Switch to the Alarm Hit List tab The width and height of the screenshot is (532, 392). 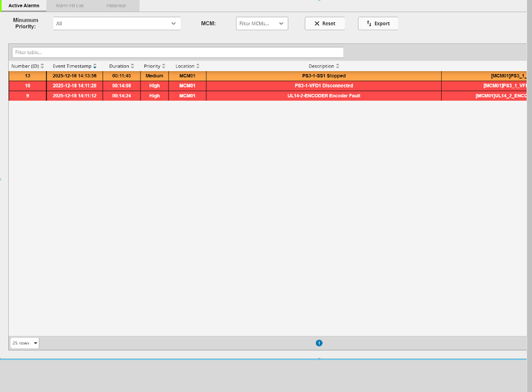[70, 5]
